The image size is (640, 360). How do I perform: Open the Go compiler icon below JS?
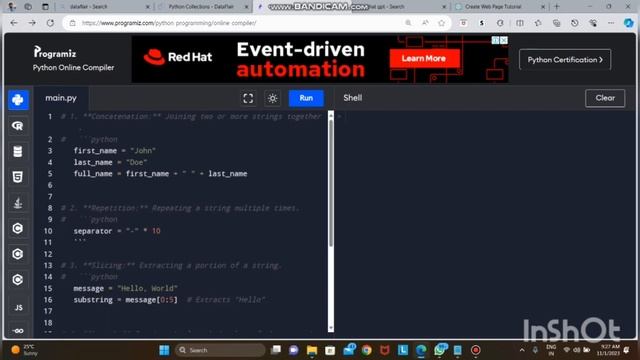[x=18, y=331]
